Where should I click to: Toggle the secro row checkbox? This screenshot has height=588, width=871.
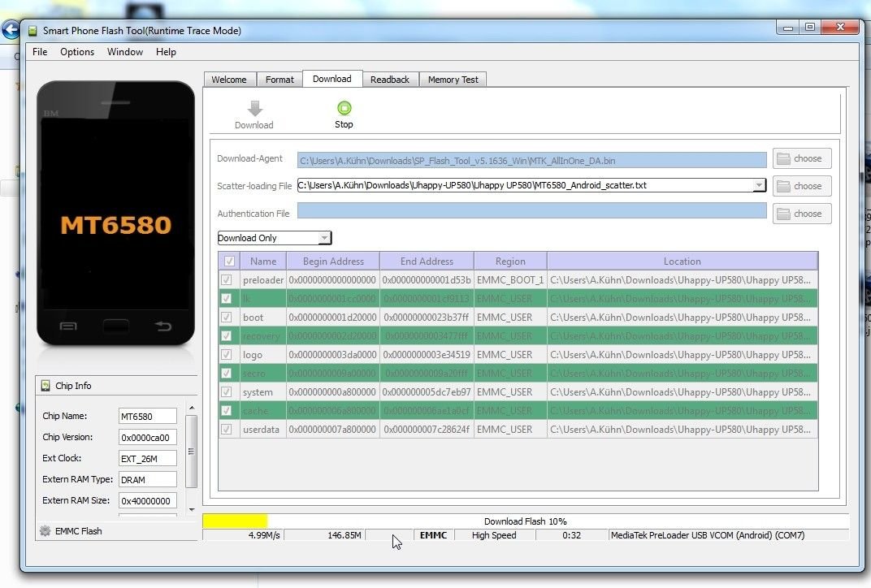click(226, 373)
